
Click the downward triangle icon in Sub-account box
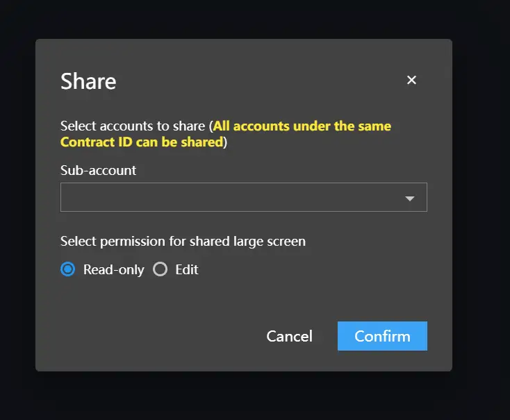point(410,199)
